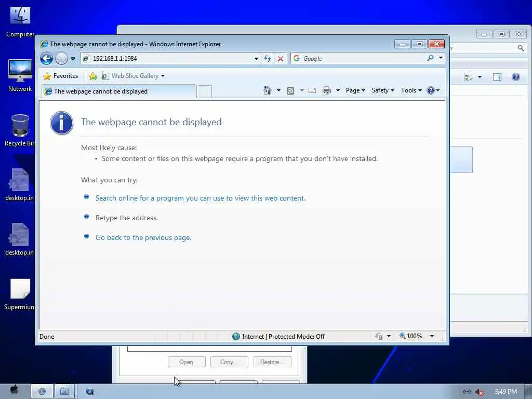Open the search provider dropdown arrow
Screen dimensions: 532x399
pos(441,58)
